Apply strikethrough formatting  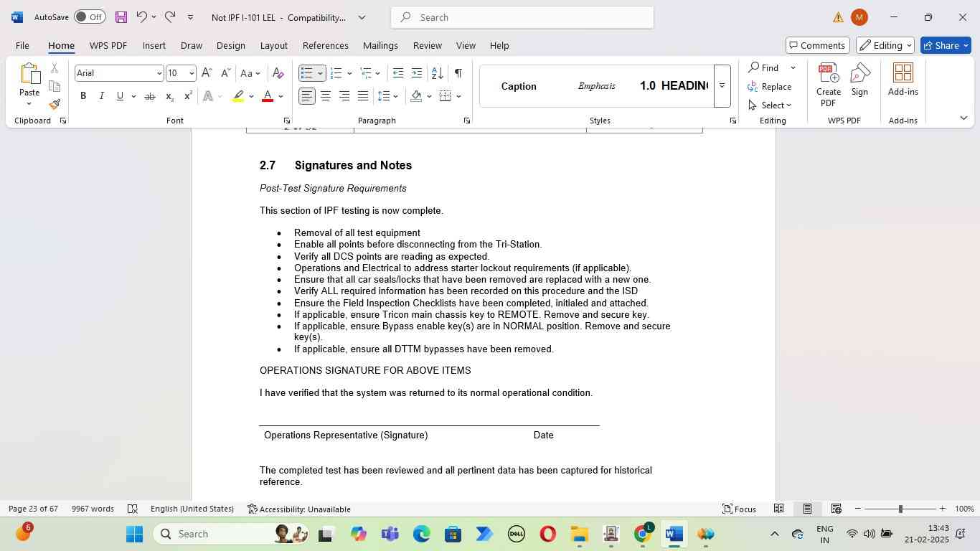(150, 96)
